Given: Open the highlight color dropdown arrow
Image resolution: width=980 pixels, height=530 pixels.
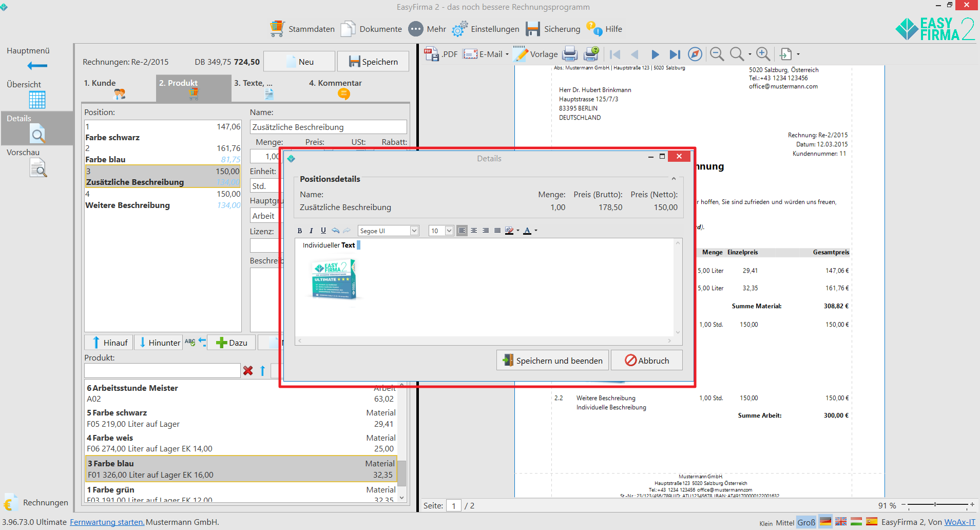Looking at the screenshot, I should 518,231.
